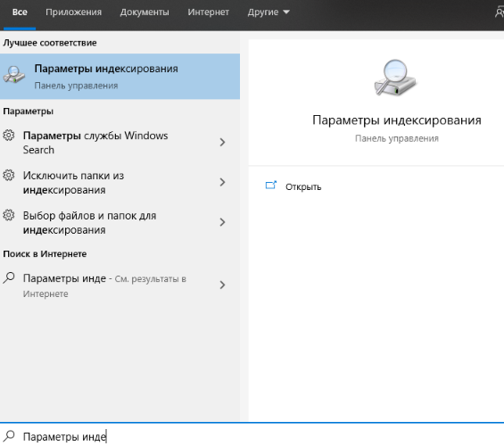Click gear icon beside Исключить папки из индексирования
This screenshot has width=504, height=446.
click(x=9, y=175)
